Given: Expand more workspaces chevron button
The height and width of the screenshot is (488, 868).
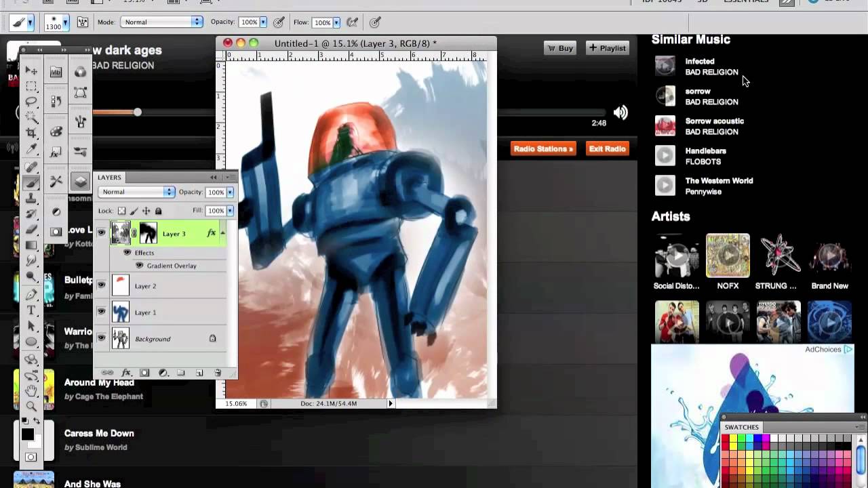Looking at the screenshot, I should click(x=787, y=2).
